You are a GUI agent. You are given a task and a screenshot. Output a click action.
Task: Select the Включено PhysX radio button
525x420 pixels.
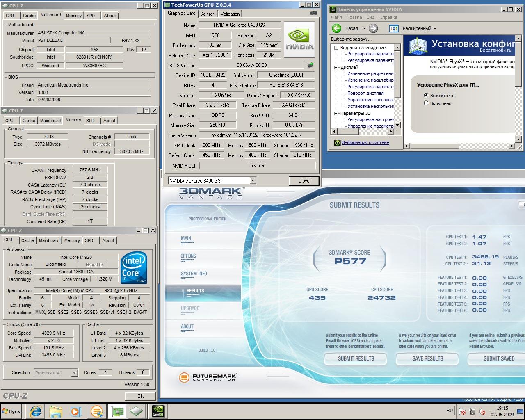[426, 103]
